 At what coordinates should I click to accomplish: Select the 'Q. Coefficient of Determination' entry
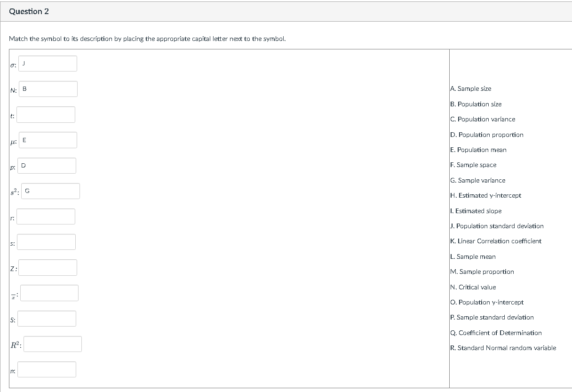(x=495, y=333)
